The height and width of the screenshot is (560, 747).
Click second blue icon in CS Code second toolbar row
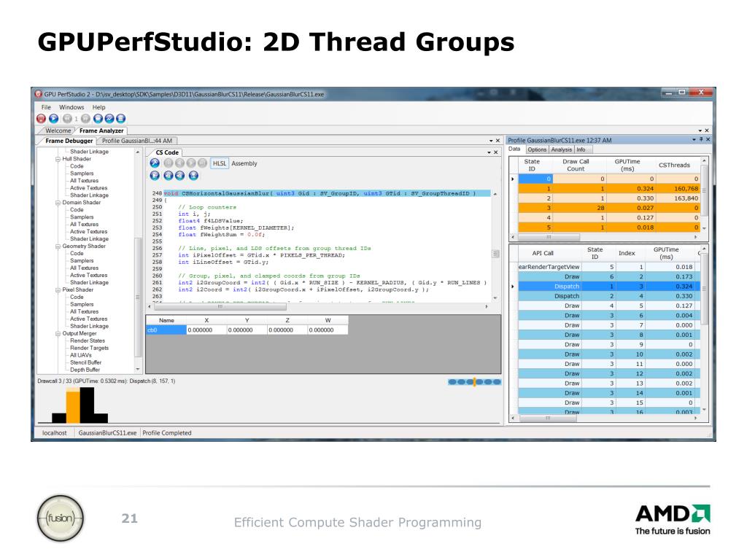tap(169, 175)
